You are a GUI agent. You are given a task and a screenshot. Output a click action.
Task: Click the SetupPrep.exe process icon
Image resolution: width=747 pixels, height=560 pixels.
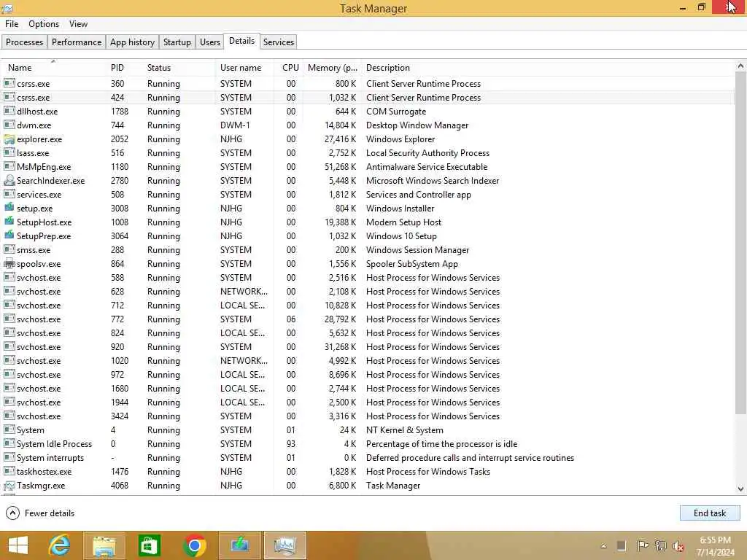tap(9, 236)
